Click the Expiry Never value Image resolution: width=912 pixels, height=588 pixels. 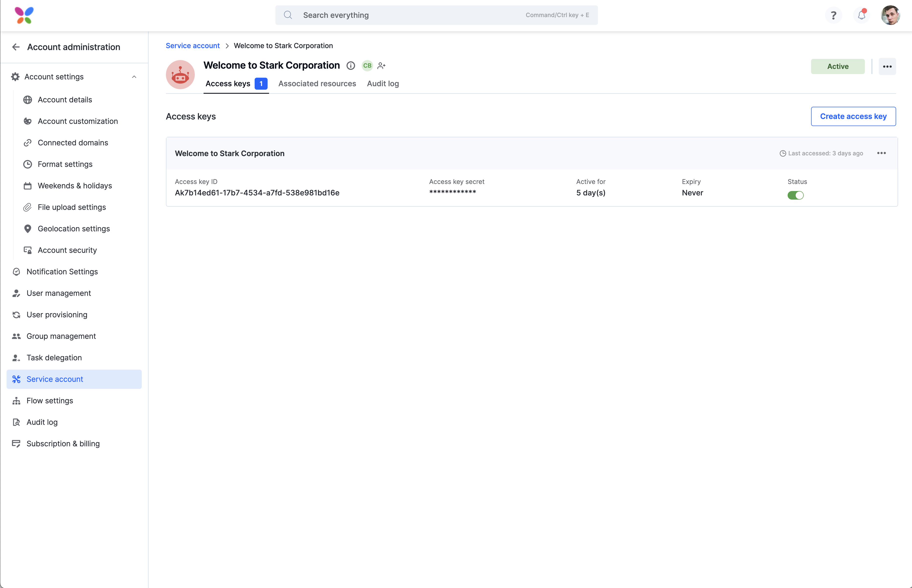pyautogui.click(x=692, y=193)
